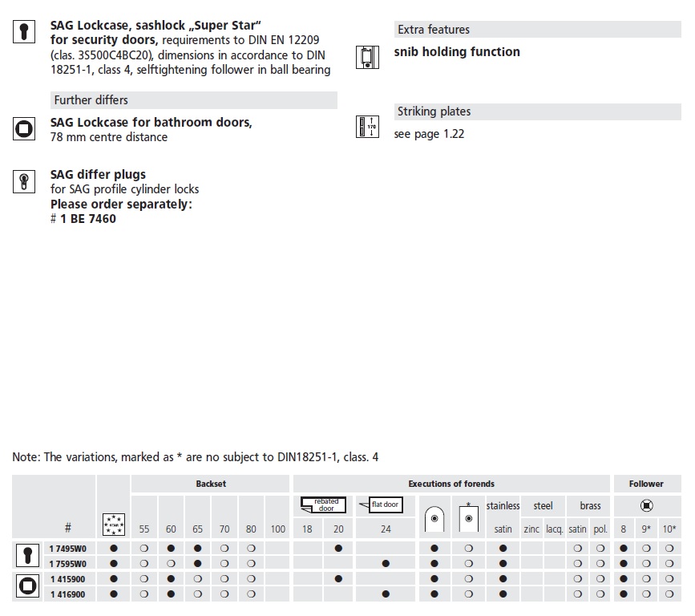Click the "Follower" table header
695x616 pixels.
(x=646, y=484)
